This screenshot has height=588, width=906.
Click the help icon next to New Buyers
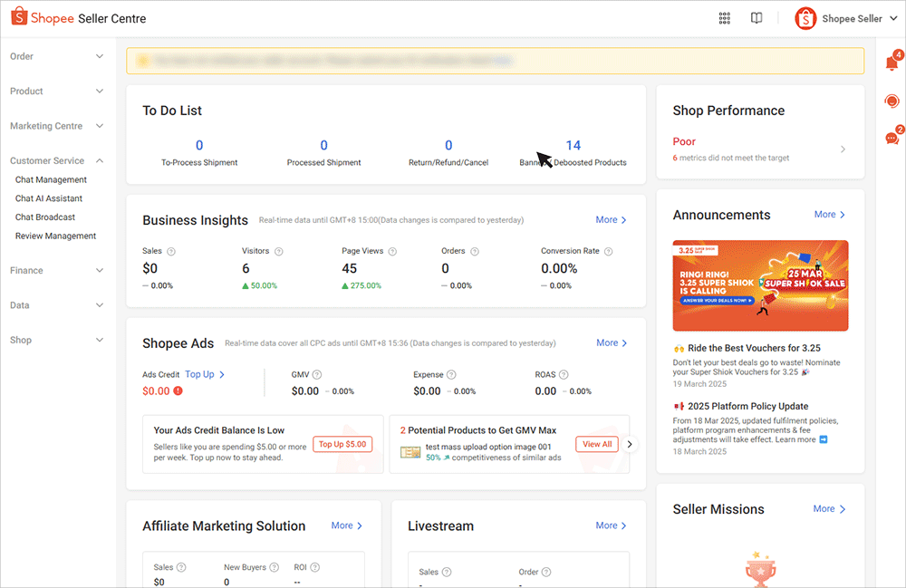point(274,567)
